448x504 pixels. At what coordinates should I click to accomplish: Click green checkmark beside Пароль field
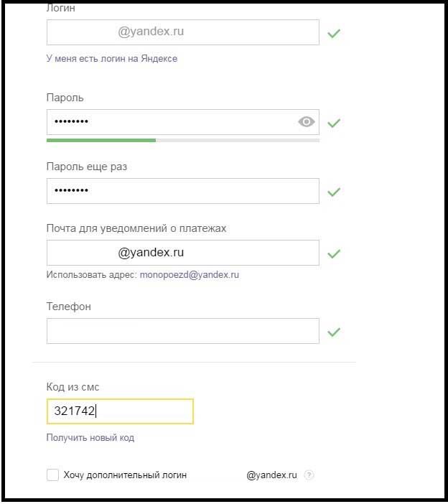tap(334, 123)
